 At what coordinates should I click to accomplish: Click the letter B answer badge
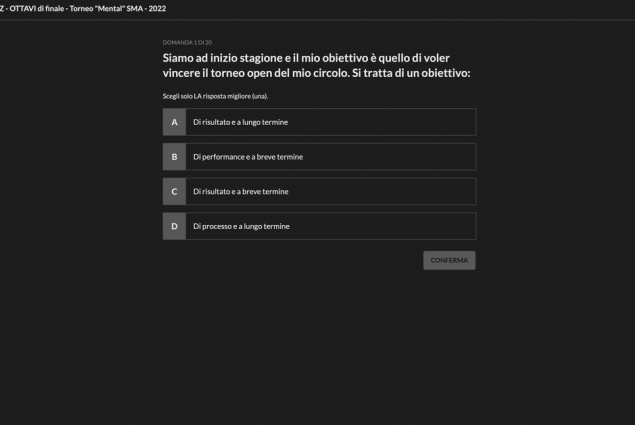click(174, 157)
